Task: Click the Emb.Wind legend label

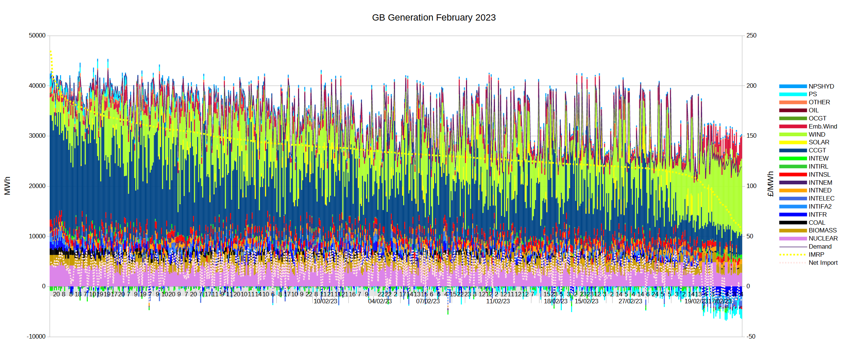Action: point(823,126)
